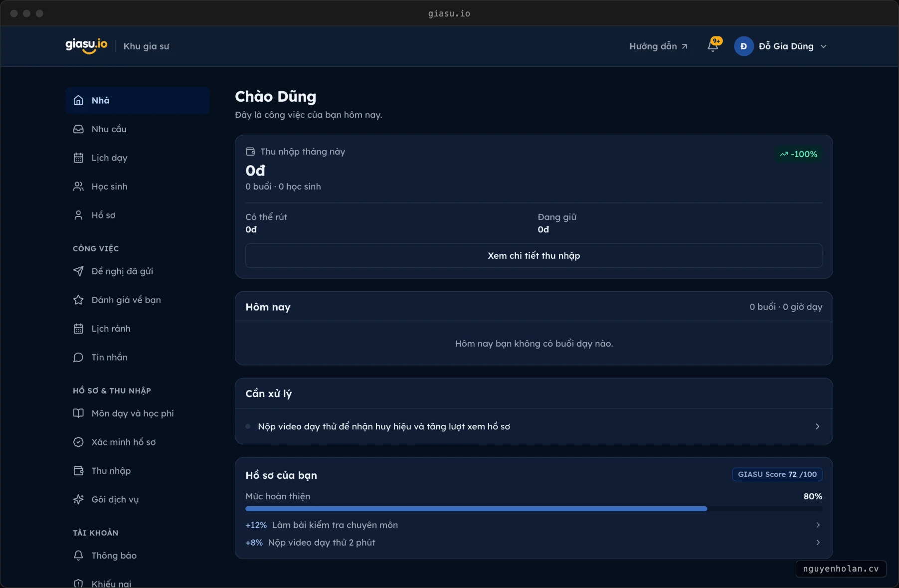Click the paper plane icon for Đề nghị đã gửi
This screenshot has width=899, height=588.
[x=78, y=271]
